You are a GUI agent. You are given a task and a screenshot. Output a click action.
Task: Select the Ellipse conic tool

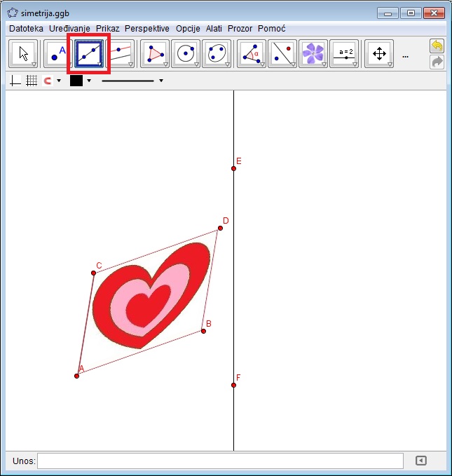[x=217, y=53]
